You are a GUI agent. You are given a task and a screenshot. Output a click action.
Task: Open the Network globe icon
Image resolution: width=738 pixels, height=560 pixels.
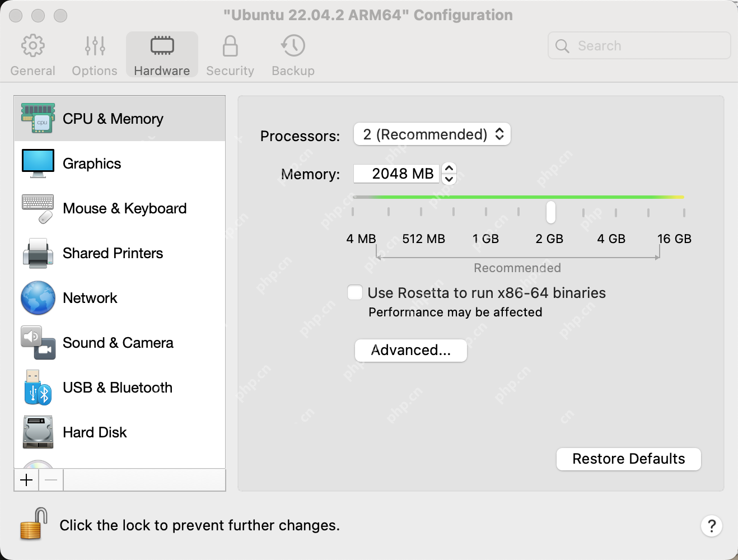tap(38, 298)
